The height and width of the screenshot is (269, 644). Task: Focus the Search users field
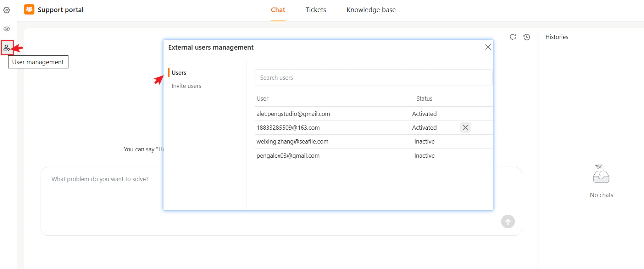[x=373, y=78]
